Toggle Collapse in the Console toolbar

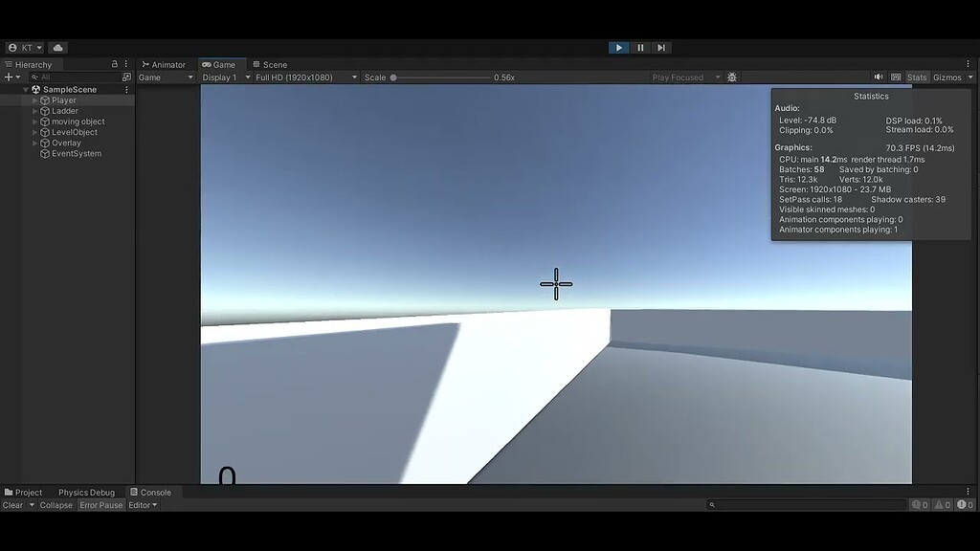56,505
